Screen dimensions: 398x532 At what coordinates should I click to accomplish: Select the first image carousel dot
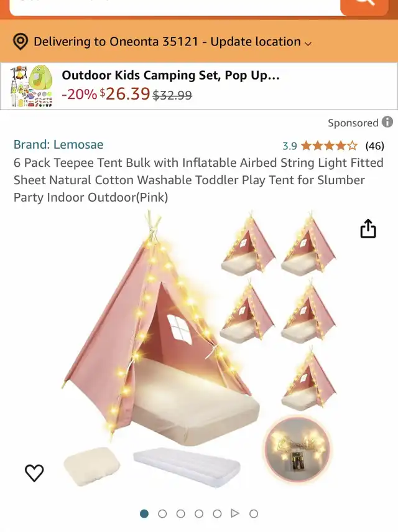(144, 514)
